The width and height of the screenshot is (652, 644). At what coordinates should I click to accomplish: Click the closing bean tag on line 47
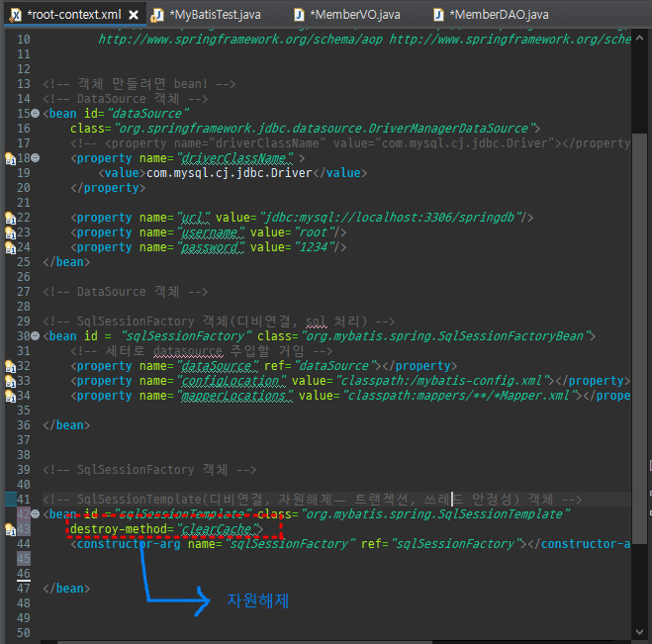[66, 589]
